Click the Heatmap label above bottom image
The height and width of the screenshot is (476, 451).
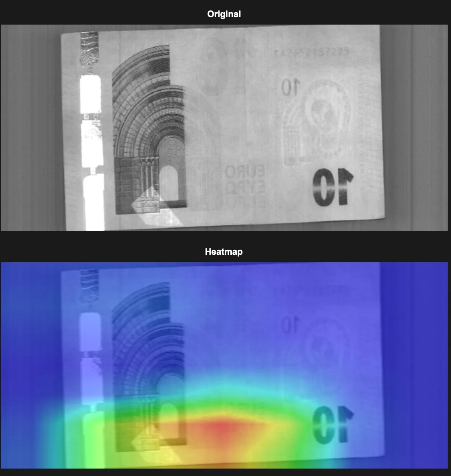tap(224, 252)
